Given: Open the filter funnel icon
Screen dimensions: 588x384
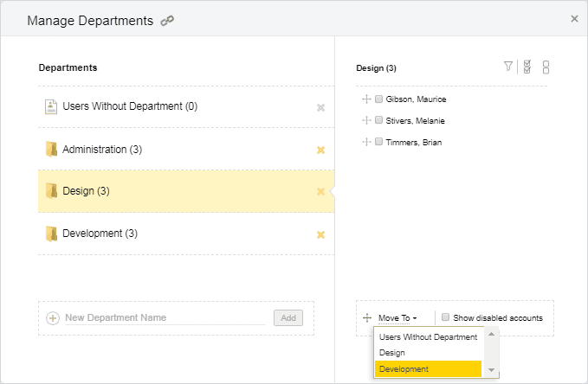Looking at the screenshot, I should click(508, 67).
